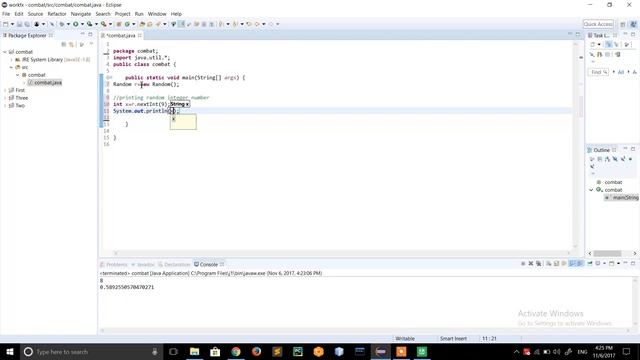This screenshot has width=640, height=360.
Task: Click Clear Console icon
Action: coord(549,264)
